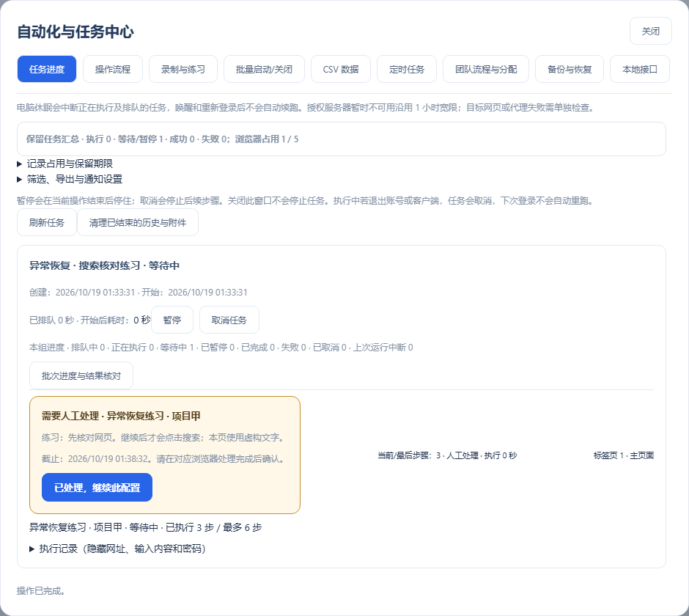Open 批次进度与结果核对
This screenshot has height=616, width=689.
(81, 375)
